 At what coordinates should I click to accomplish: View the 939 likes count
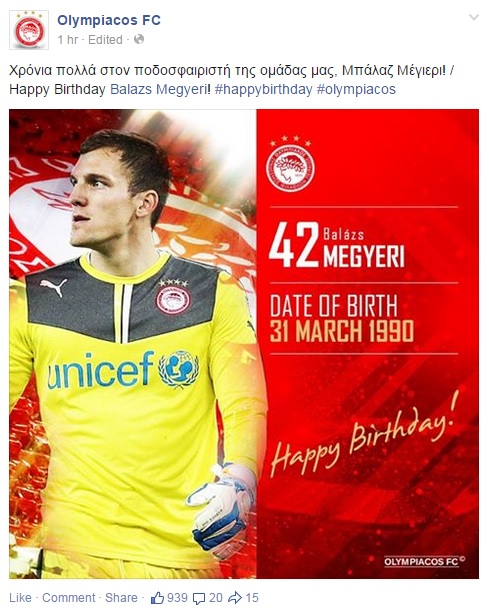pos(177,598)
